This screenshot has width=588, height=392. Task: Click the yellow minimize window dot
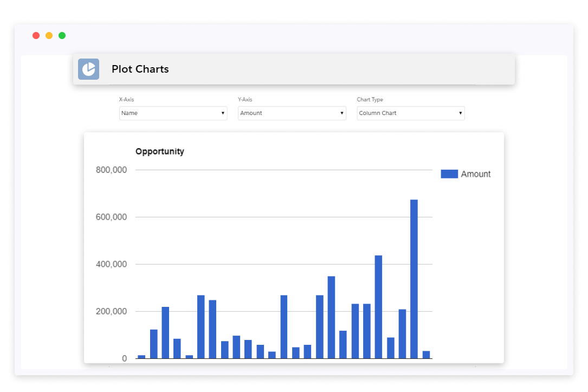pyautogui.click(x=49, y=36)
